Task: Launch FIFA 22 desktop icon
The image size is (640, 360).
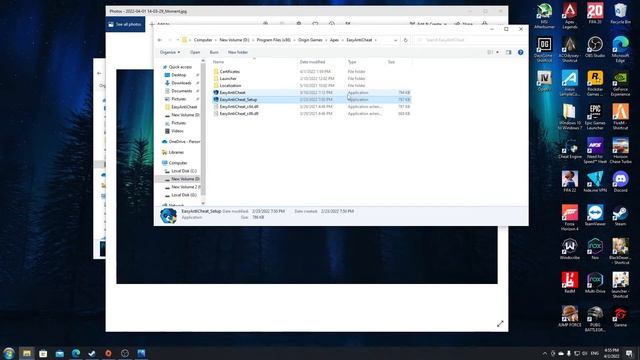Action: 569,181
